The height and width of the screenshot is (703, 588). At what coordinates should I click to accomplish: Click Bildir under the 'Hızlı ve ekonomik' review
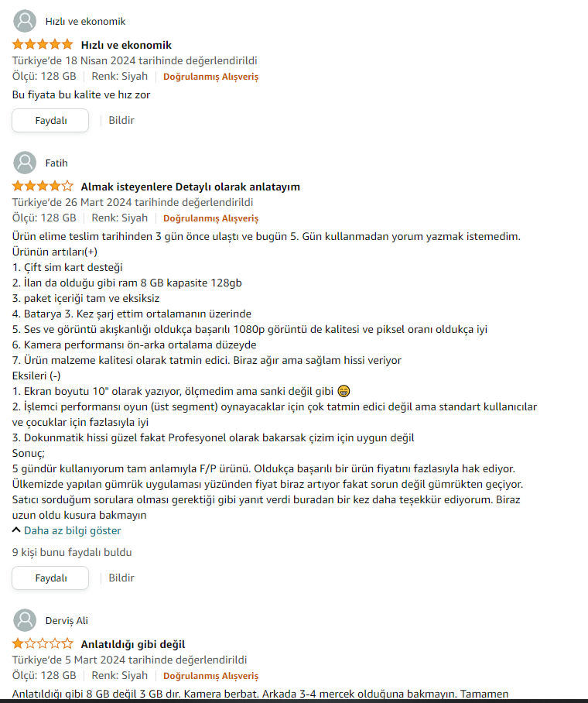click(121, 120)
